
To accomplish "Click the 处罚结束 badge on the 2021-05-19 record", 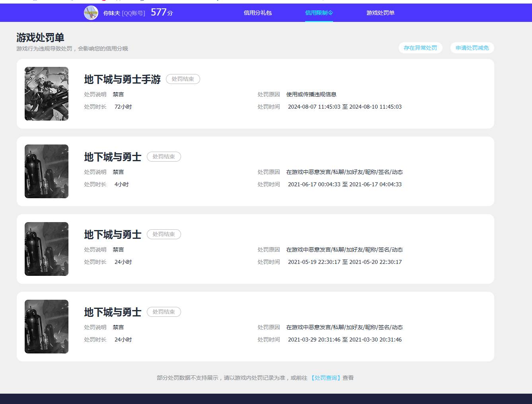I will pos(164,234).
